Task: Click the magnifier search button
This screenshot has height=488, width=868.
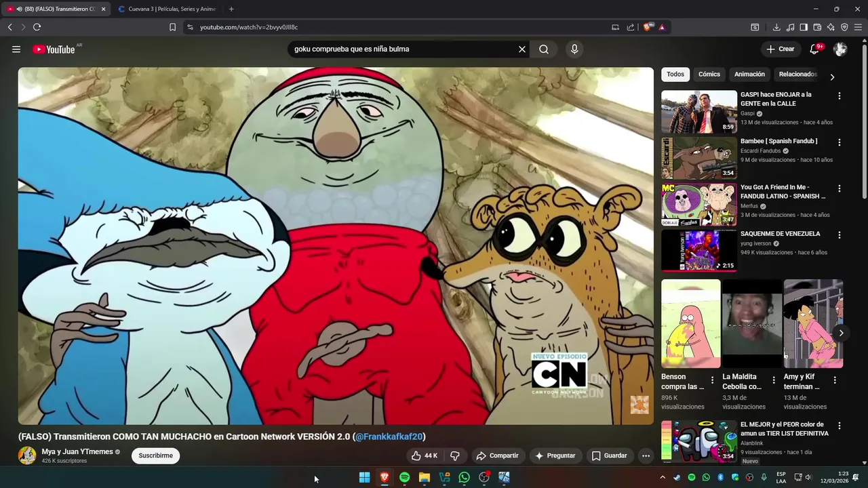Action: click(544, 49)
